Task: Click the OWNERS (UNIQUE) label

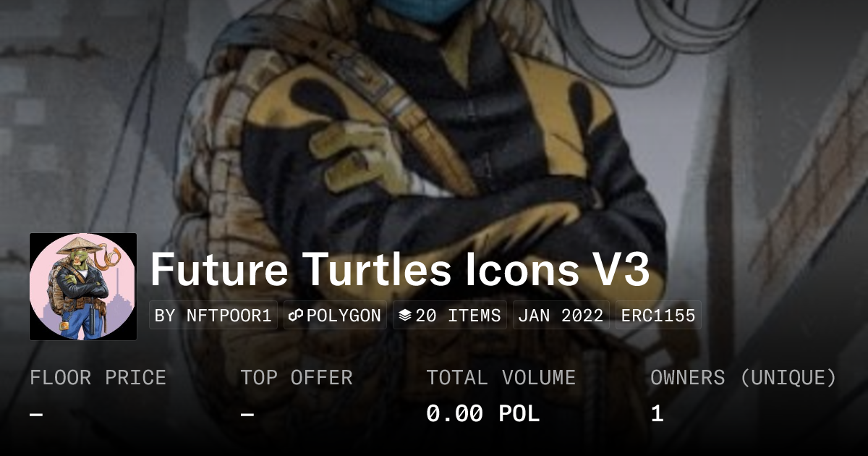Action: click(744, 378)
